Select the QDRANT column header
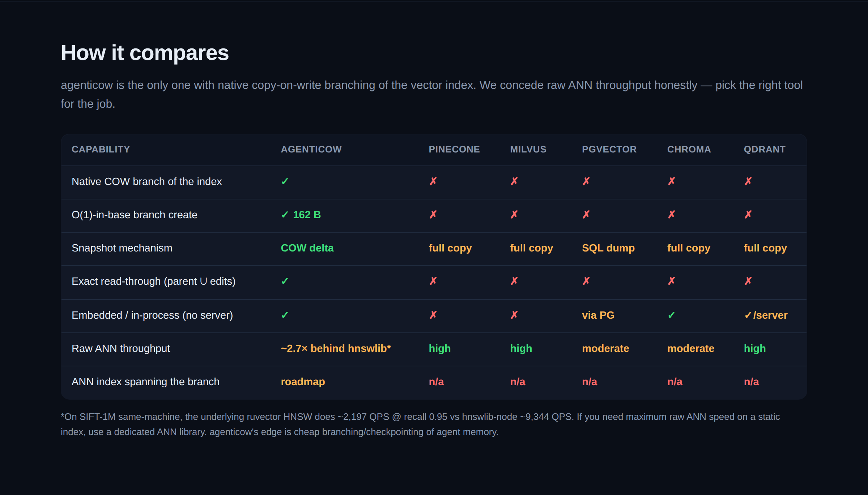 click(765, 149)
